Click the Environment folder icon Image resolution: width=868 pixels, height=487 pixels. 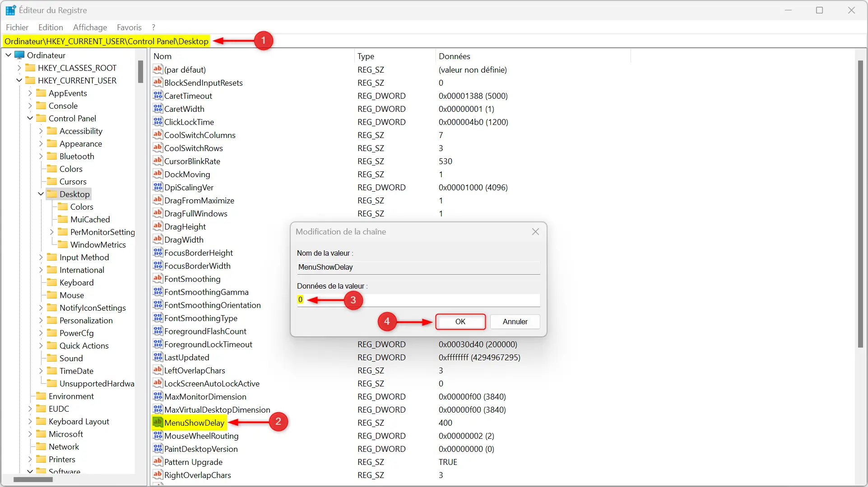tap(41, 396)
